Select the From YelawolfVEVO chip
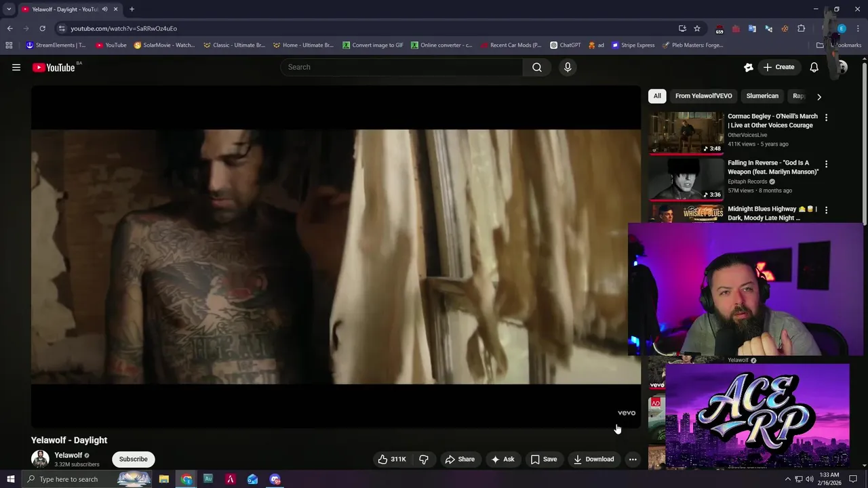Viewport: 868px width, 488px height. pyautogui.click(x=703, y=96)
